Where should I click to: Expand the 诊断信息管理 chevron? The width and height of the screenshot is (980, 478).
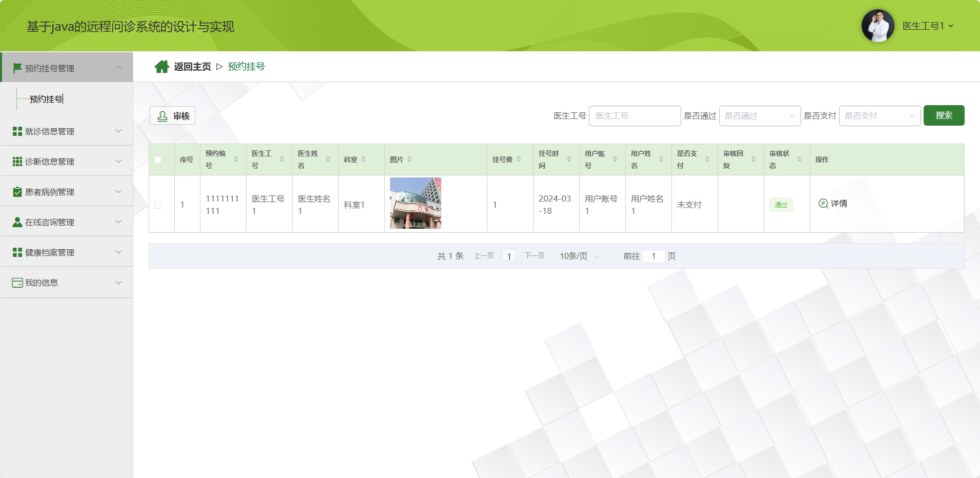[118, 162]
